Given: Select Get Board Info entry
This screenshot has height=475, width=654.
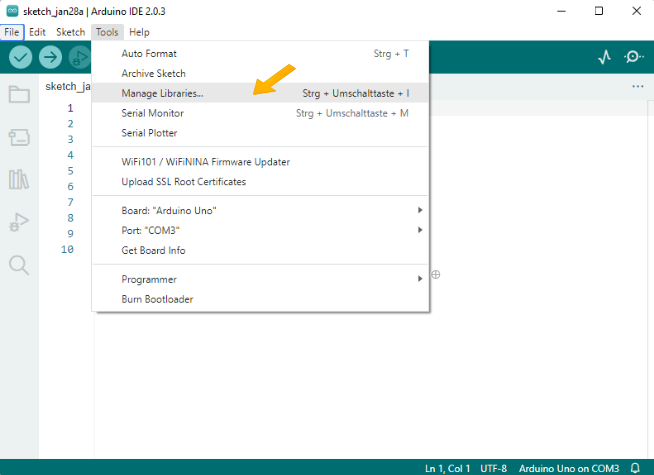Looking at the screenshot, I should pos(260,250).
